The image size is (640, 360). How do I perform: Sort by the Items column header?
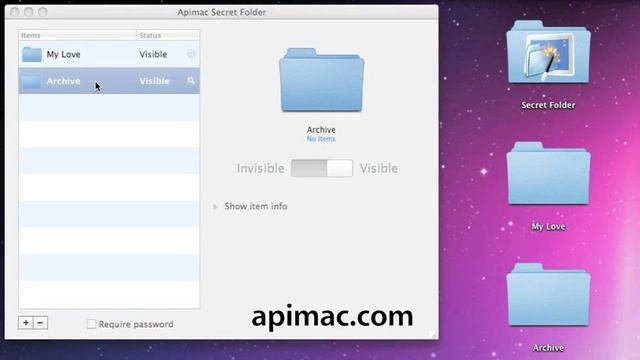77,36
